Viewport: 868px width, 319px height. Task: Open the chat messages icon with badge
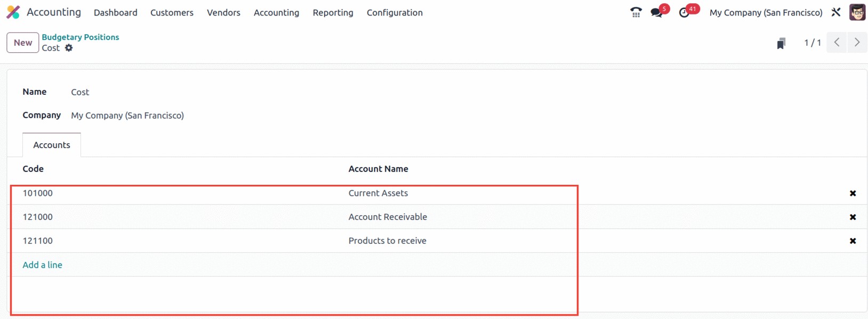coord(657,12)
